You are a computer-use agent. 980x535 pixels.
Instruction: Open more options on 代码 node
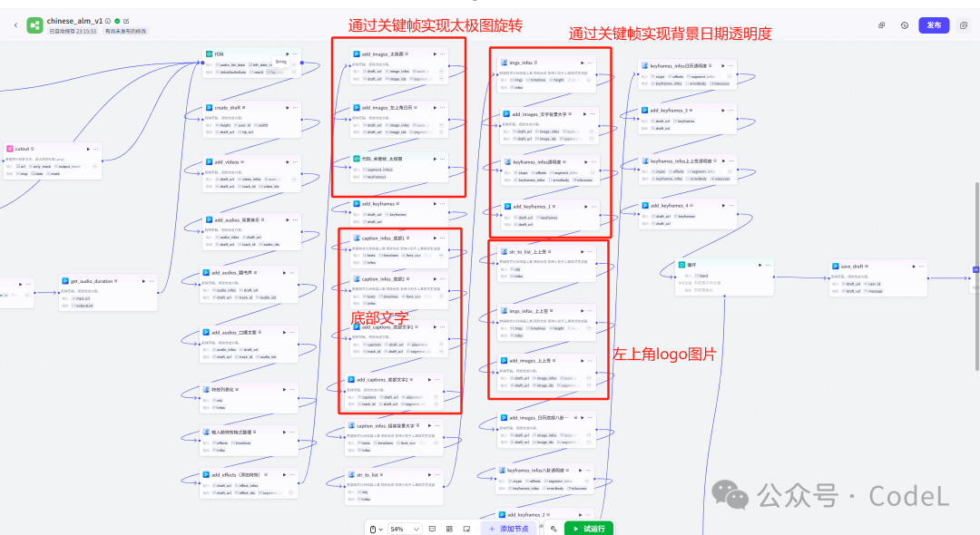pyautogui.click(x=296, y=54)
